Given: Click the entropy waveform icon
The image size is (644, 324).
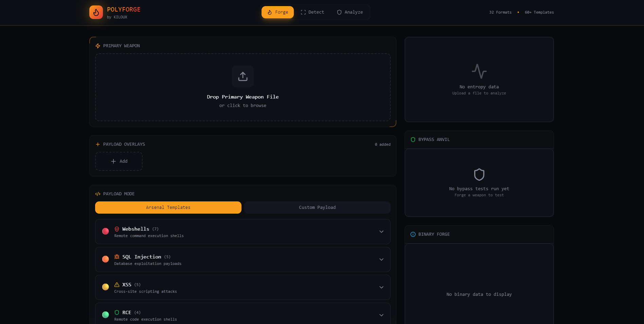Looking at the screenshot, I should (479, 72).
